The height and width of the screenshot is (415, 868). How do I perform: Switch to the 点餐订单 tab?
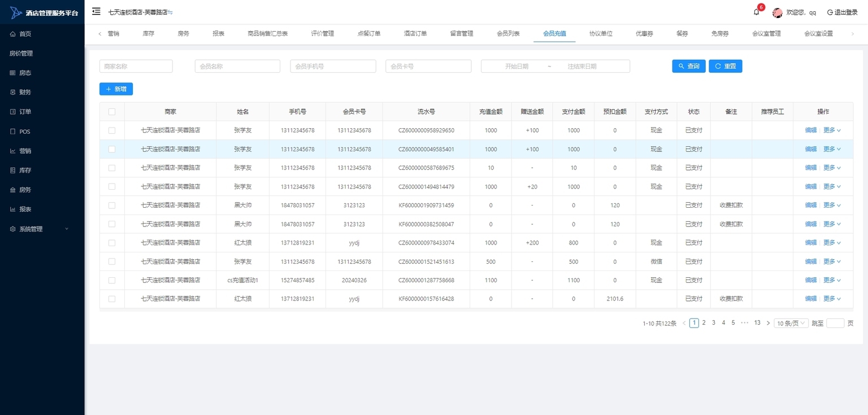[369, 34]
